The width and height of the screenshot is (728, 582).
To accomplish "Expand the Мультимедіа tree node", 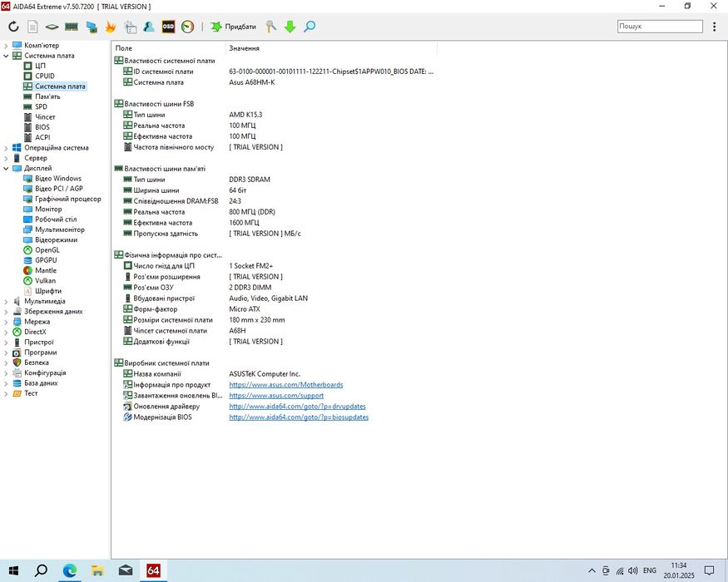I will coord(6,302).
